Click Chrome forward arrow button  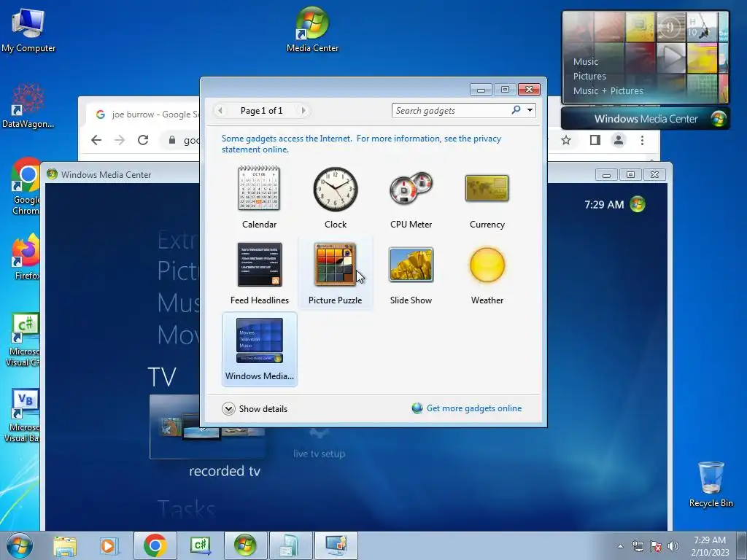[x=120, y=140]
